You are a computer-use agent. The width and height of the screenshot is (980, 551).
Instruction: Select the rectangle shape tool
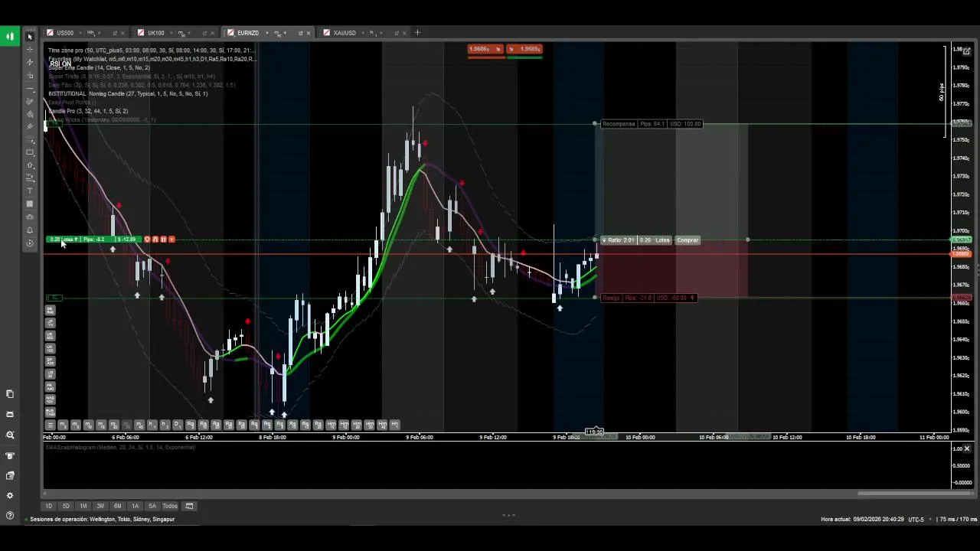30,152
